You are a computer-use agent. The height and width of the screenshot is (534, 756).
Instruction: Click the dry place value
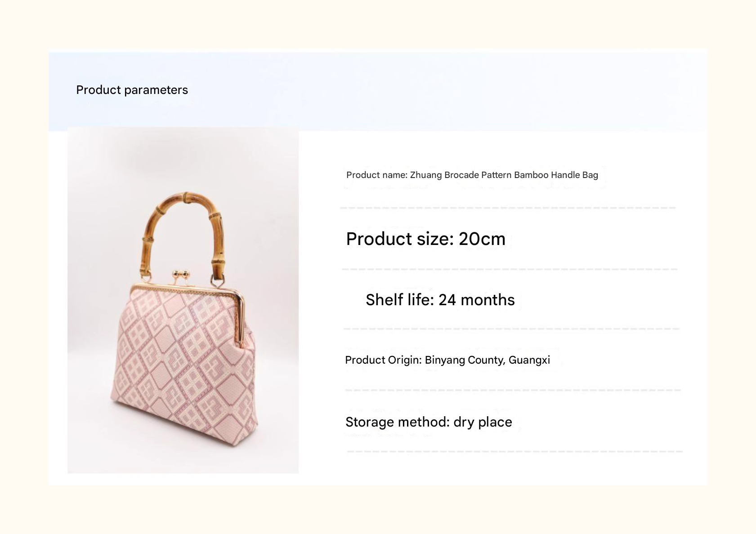point(483,422)
